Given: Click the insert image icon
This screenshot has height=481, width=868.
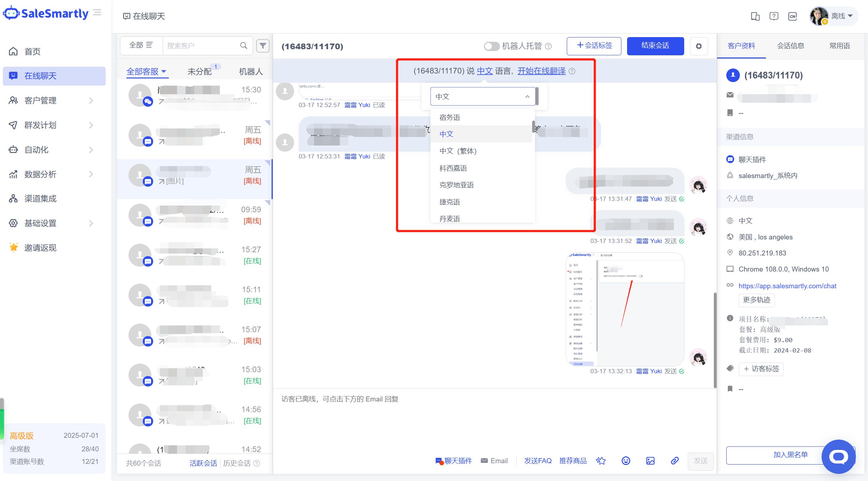Looking at the screenshot, I should [x=650, y=461].
